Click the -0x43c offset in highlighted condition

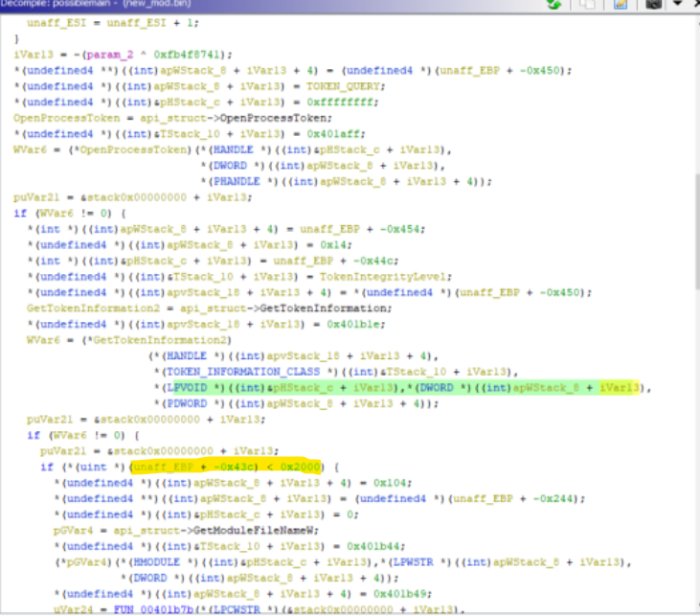click(x=232, y=467)
